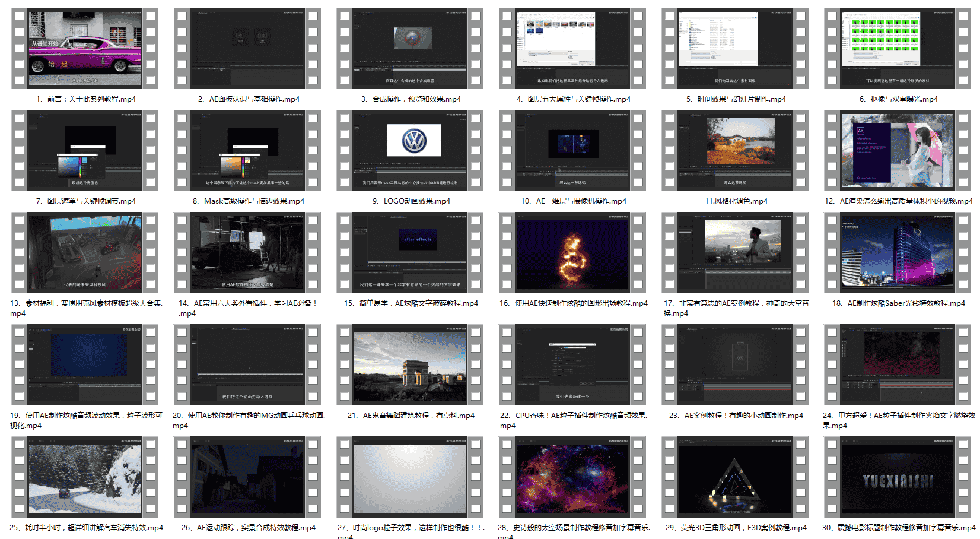Click filename text 1、前言：关于此系列教程.mp4

pyautogui.click(x=86, y=99)
